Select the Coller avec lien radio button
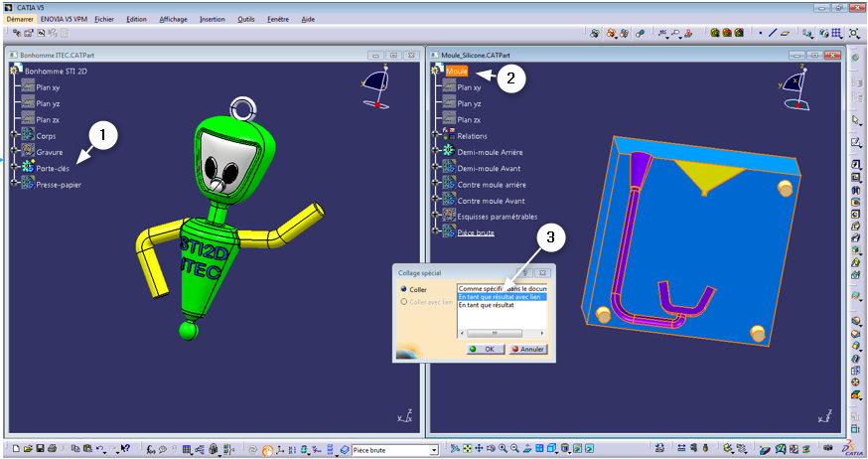Screen dimensions: 868x459 [404, 302]
